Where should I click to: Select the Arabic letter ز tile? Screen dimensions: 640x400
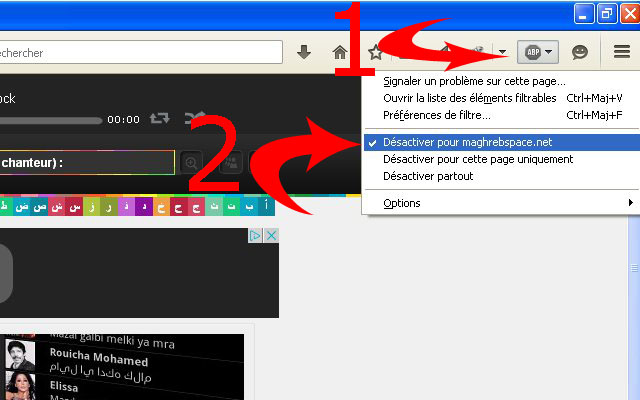click(x=92, y=207)
